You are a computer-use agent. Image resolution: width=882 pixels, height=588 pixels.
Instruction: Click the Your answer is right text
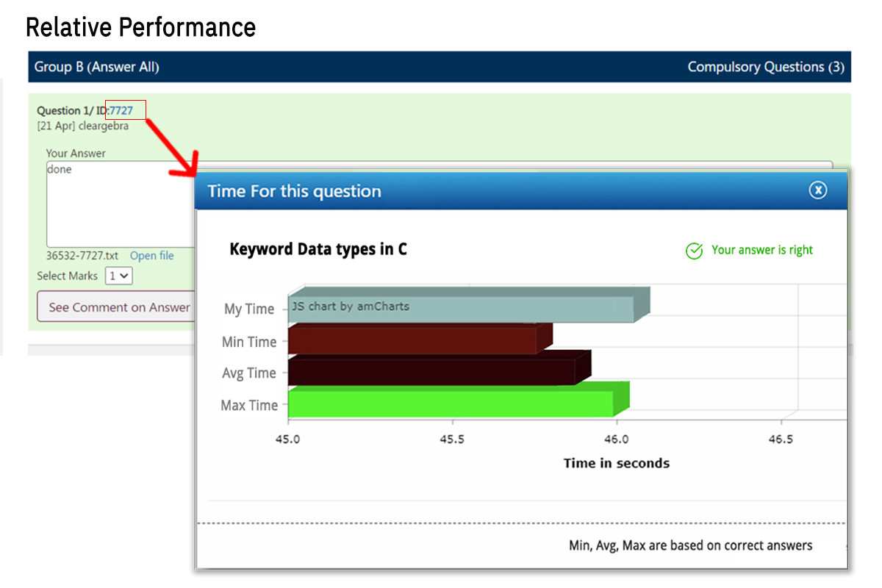[x=762, y=250]
